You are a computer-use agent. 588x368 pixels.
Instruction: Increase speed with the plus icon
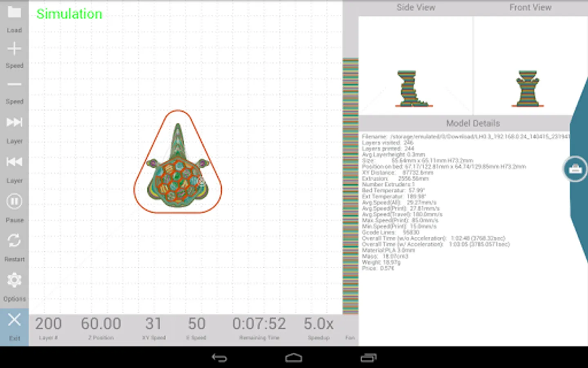[x=14, y=49]
